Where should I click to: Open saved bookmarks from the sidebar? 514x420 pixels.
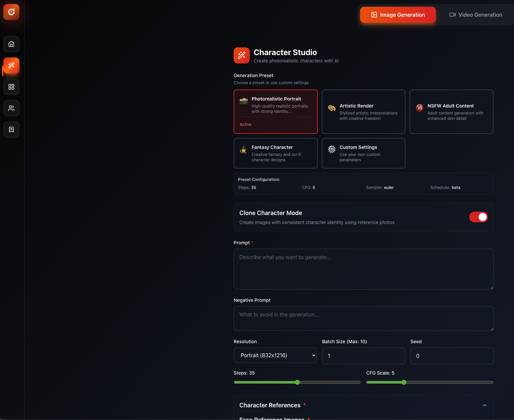pyautogui.click(x=11, y=130)
